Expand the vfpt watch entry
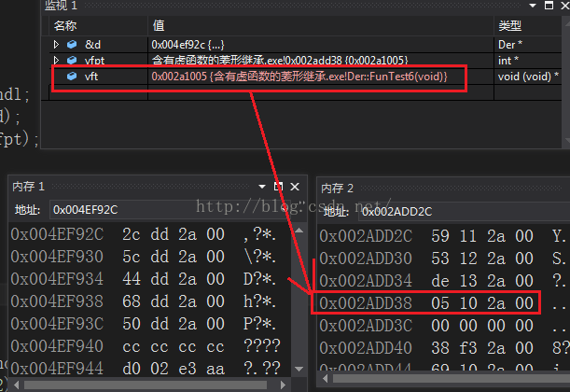 56,60
